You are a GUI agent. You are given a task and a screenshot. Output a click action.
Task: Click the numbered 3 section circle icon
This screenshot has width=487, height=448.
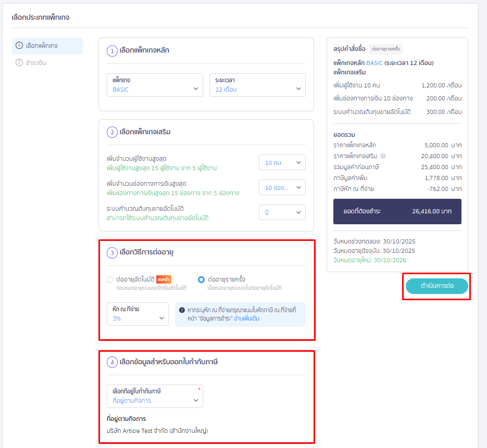[x=112, y=253]
